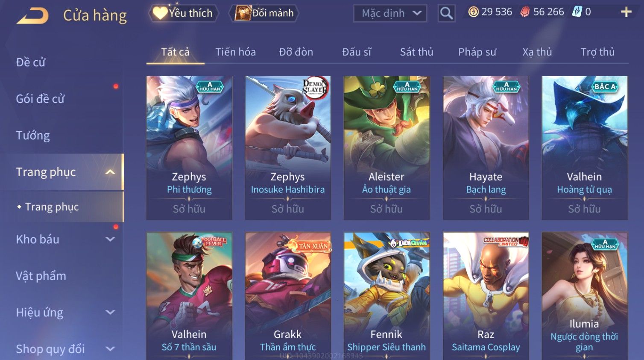The height and width of the screenshot is (360, 644).
Task: Open Yêu thích heart favorites
Action: [183, 13]
